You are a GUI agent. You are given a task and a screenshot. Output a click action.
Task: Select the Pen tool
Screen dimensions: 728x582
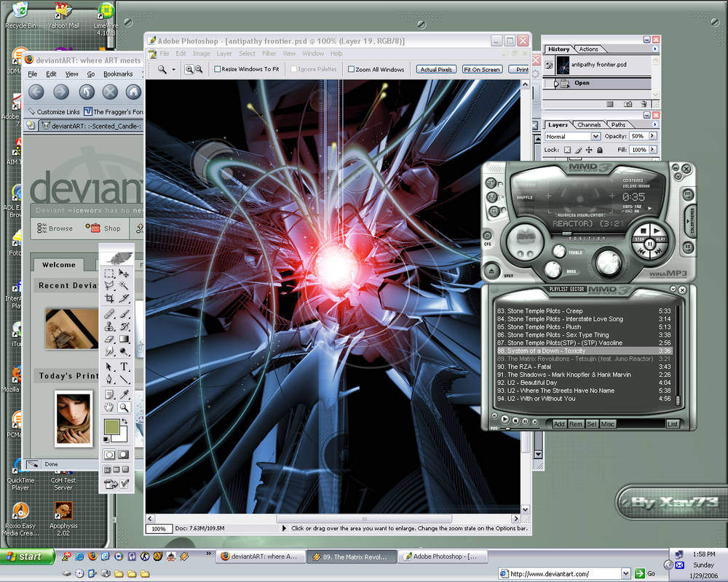coord(110,379)
